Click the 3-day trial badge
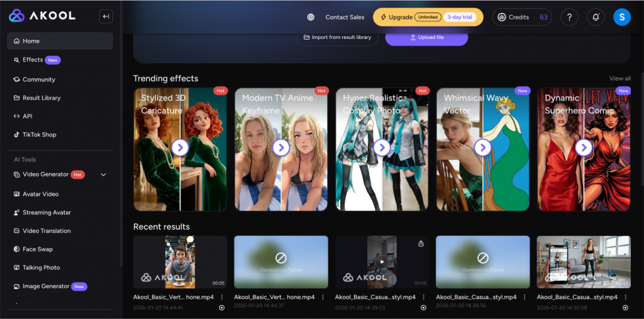Viewport: 644px width, 319px height. [460, 17]
